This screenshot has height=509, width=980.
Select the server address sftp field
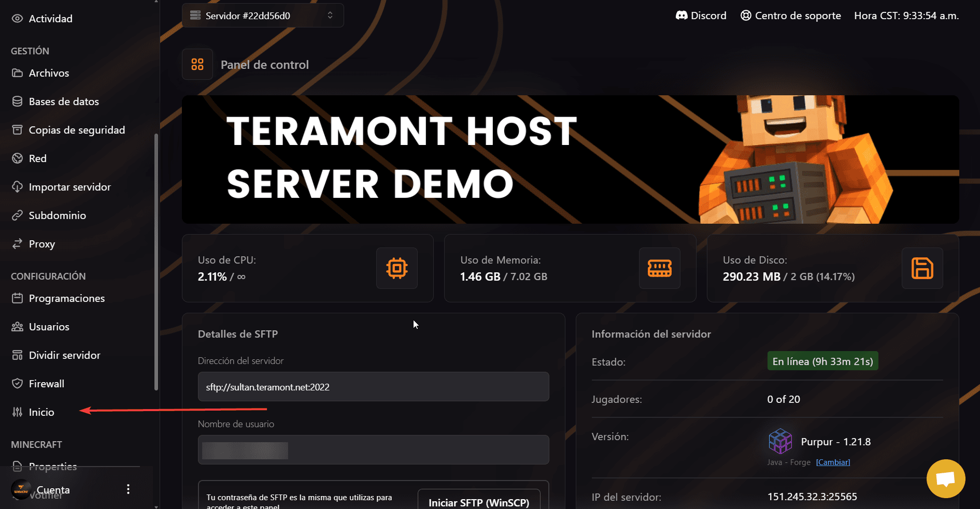[x=373, y=387]
